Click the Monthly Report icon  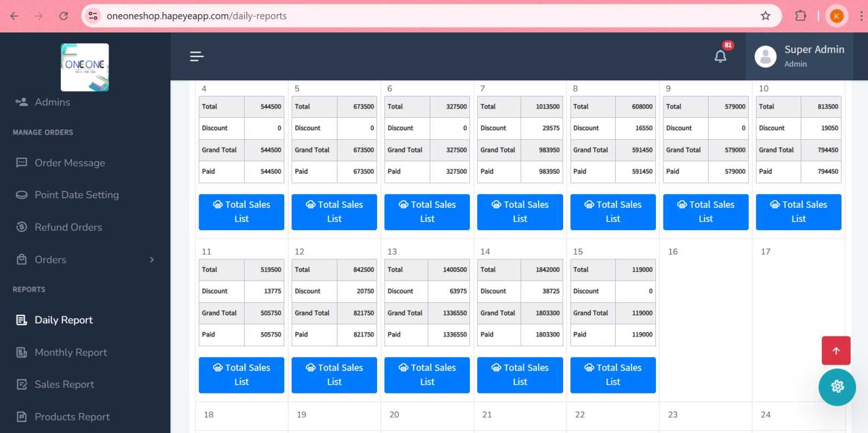22,353
